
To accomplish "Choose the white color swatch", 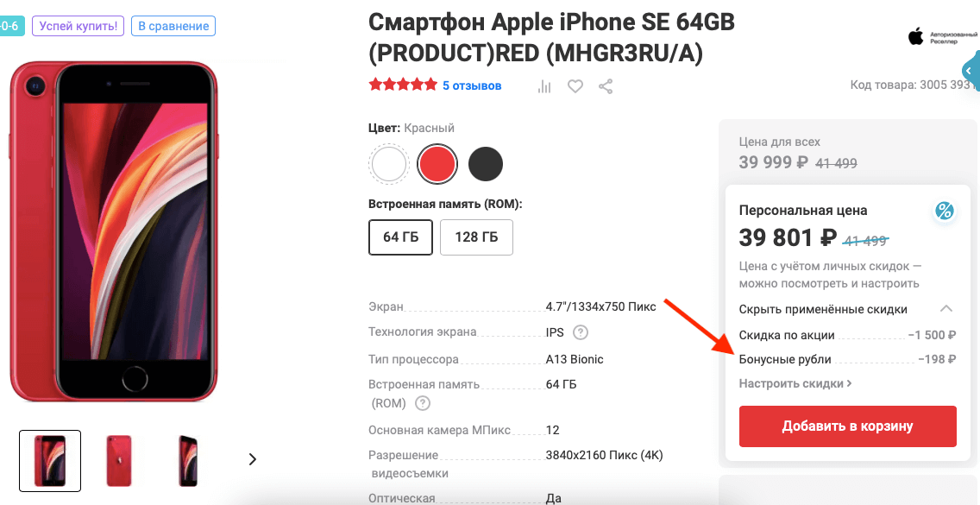I will [389, 164].
